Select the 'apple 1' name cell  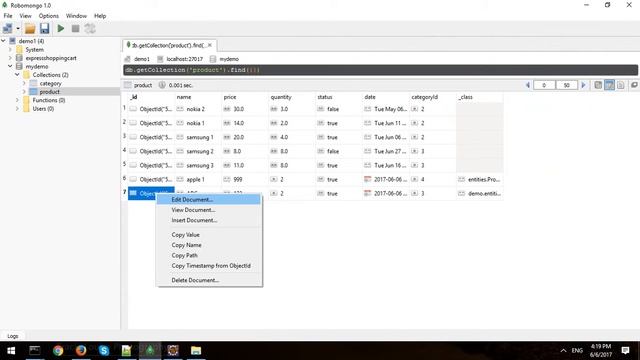[198, 179]
